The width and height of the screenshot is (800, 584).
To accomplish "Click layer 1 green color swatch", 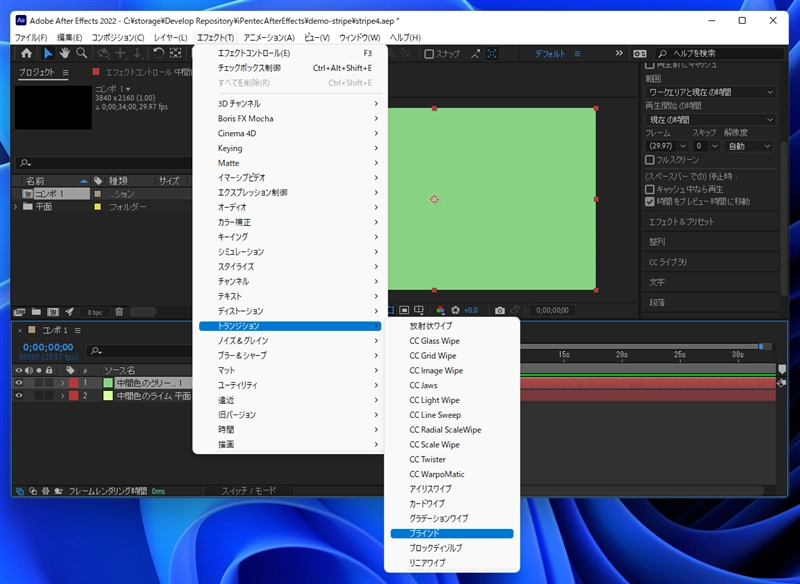I will pos(108,383).
